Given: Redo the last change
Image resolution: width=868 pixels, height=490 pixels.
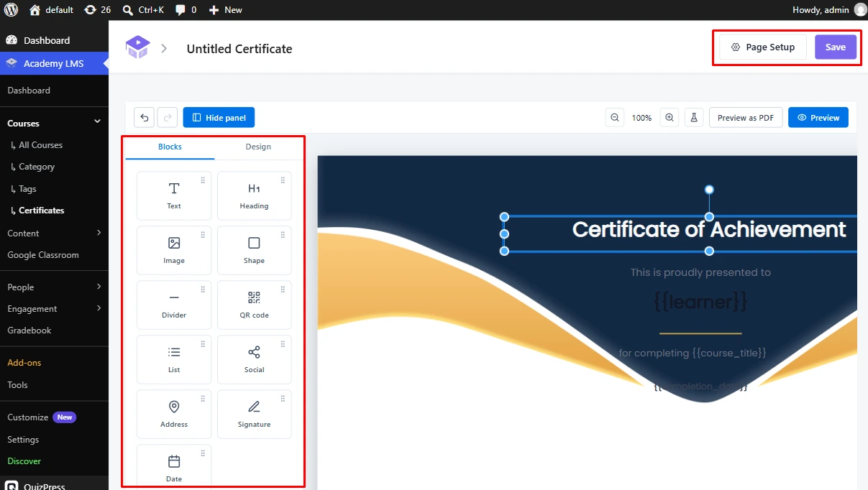Looking at the screenshot, I should pyautogui.click(x=167, y=117).
